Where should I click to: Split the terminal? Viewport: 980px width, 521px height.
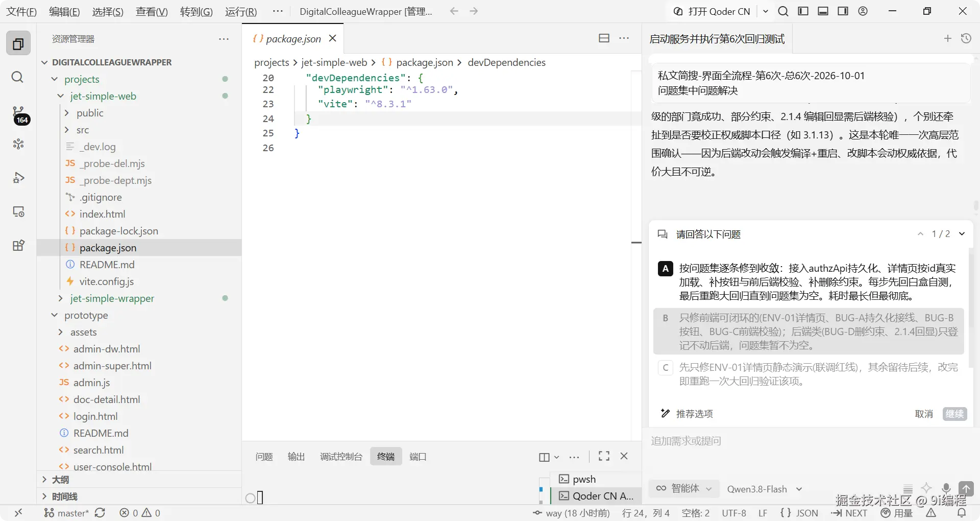[x=544, y=457]
